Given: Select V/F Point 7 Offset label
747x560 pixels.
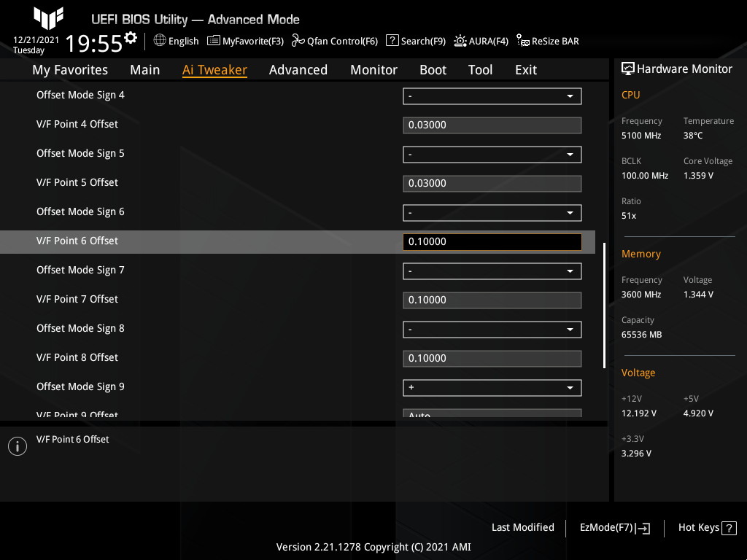Looking at the screenshot, I should 77,300.
